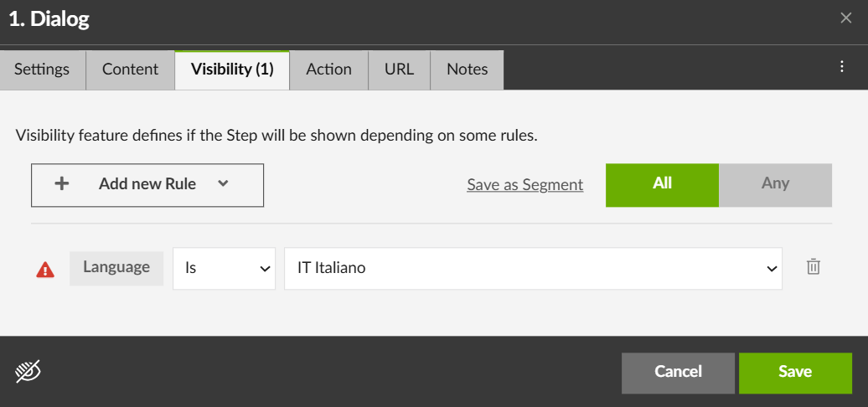This screenshot has height=407, width=868.
Task: Click the Cancel button
Action: click(678, 372)
